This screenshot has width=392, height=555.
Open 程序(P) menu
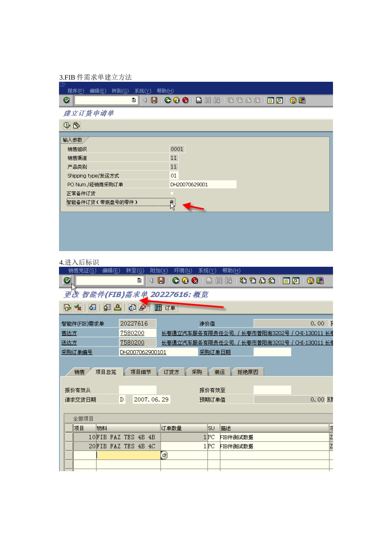(x=76, y=91)
